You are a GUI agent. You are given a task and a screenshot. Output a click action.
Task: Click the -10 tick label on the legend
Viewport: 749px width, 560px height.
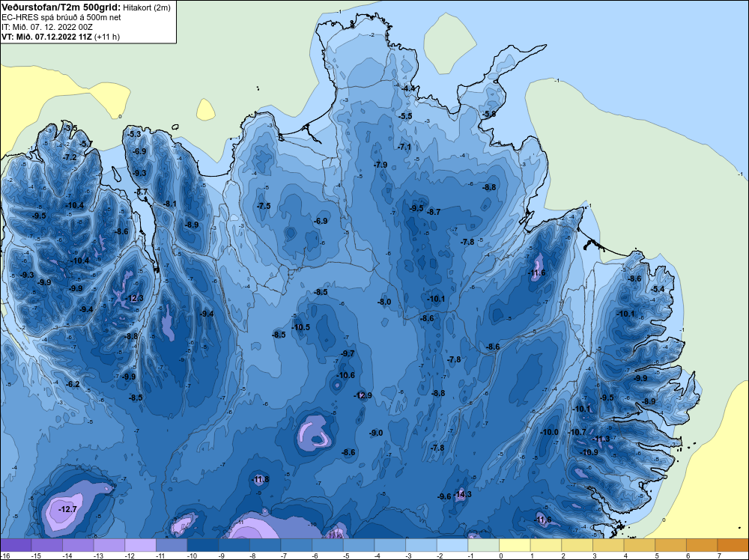pyautogui.click(x=192, y=556)
